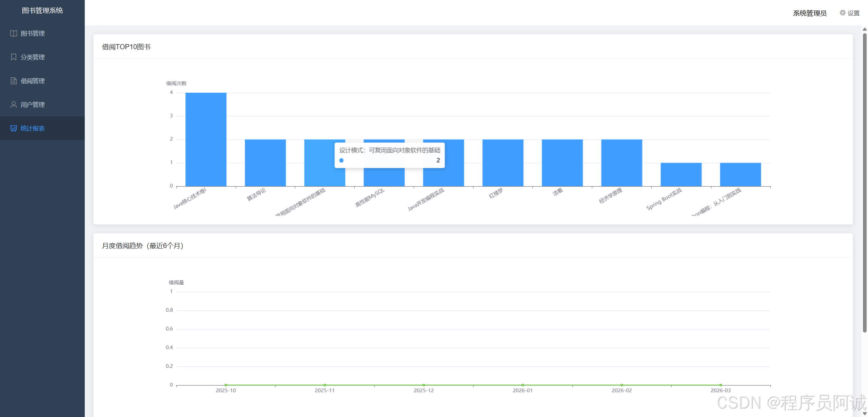Click the 图书管理系统 title
Viewport: 868px width, 417px height.
pos(42,11)
